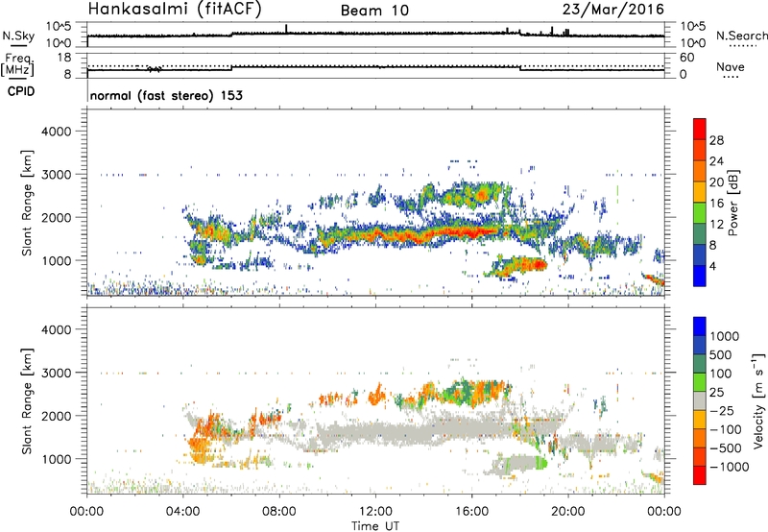Image resolution: width=768 pixels, height=532 pixels.
Task: Click the 23/Mar/2016 date label
Action: pyautogui.click(x=612, y=10)
